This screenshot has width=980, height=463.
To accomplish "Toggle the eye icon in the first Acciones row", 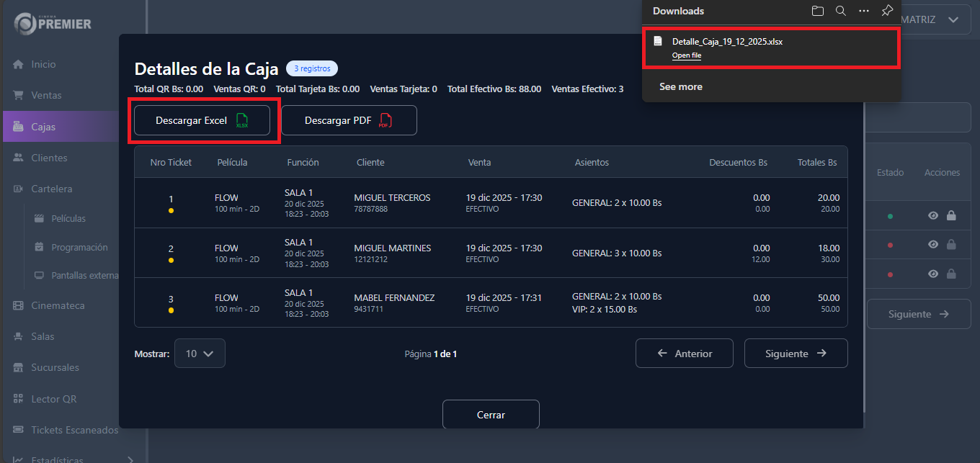I will pos(932,215).
